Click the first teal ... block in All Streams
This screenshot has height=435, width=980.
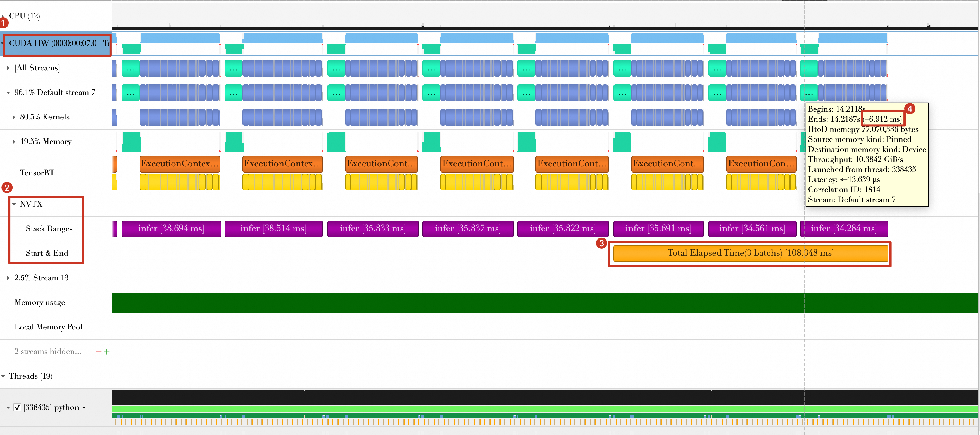131,68
